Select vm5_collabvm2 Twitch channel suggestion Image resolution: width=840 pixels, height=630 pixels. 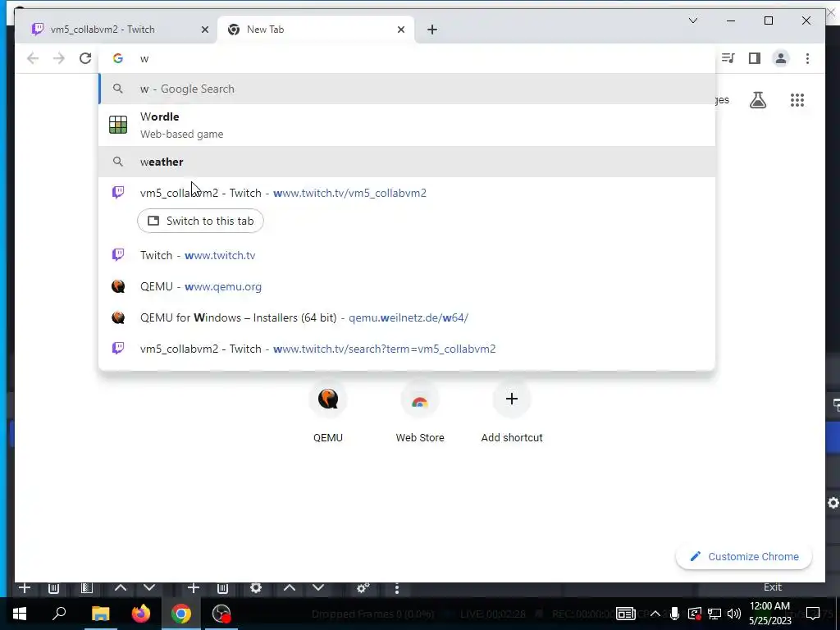click(x=407, y=193)
